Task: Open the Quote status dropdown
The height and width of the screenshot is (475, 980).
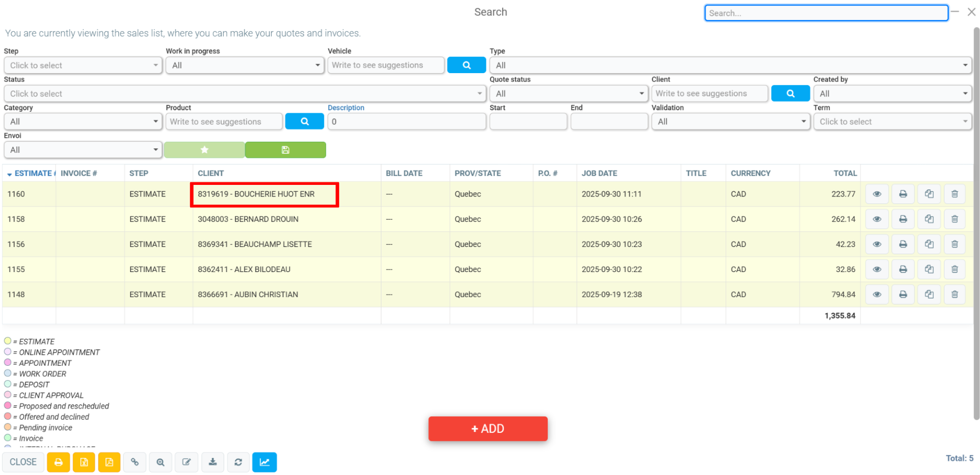Action: (568, 93)
